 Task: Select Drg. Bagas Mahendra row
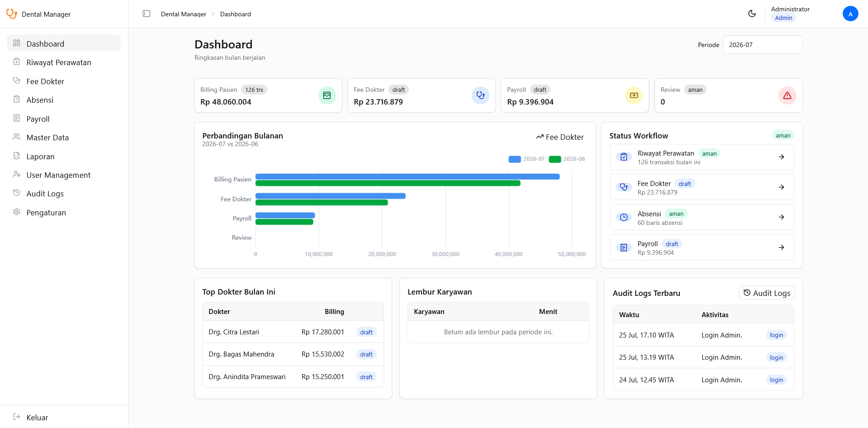coord(293,354)
